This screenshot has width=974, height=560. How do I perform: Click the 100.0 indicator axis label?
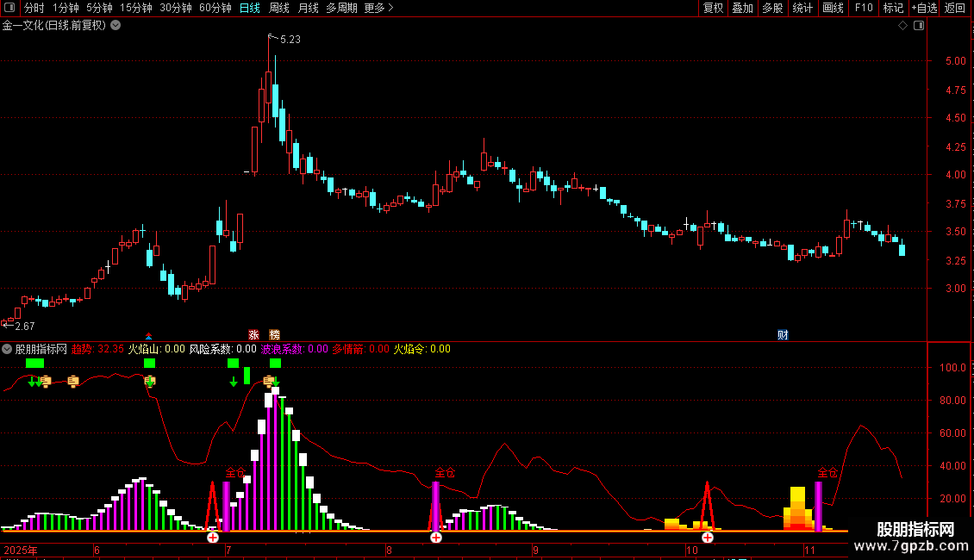[952, 368]
